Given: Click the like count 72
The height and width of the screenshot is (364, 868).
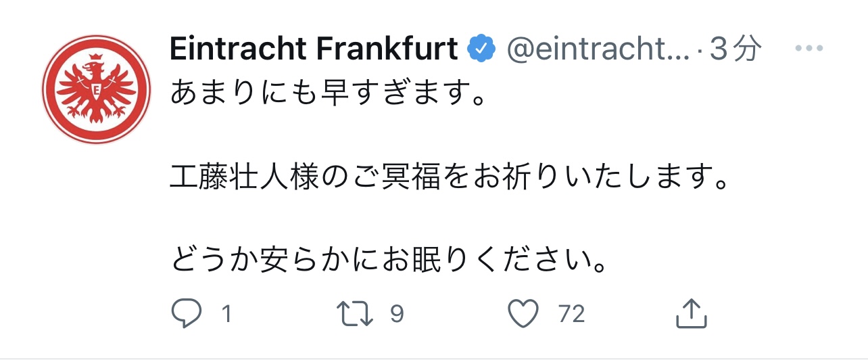Looking at the screenshot, I should pos(571,314).
